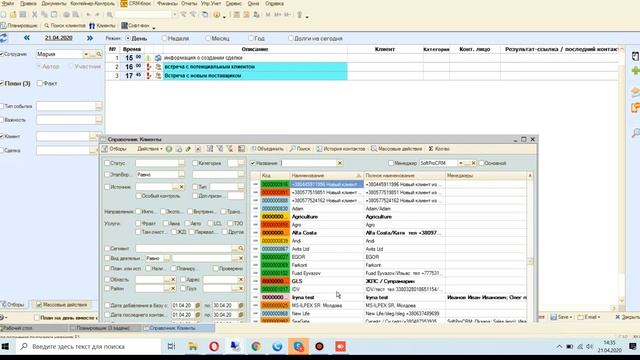Viewport: 640px width, 360px height.
Task: Open the Планировщик toolbar icon
Action: (x=19, y=26)
